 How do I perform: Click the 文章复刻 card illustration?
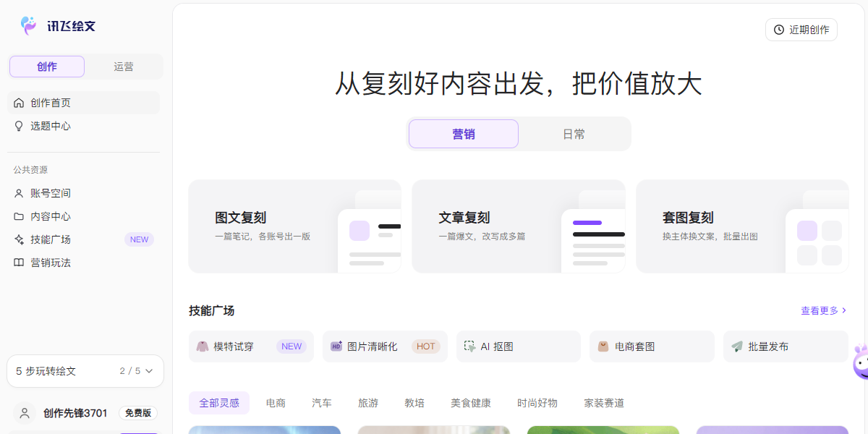[x=593, y=231]
